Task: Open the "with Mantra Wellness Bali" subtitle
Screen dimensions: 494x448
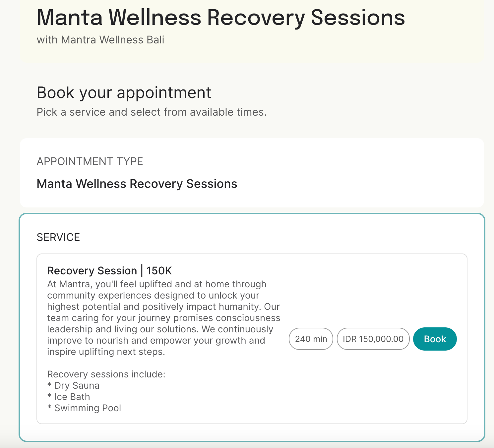Action: point(100,40)
